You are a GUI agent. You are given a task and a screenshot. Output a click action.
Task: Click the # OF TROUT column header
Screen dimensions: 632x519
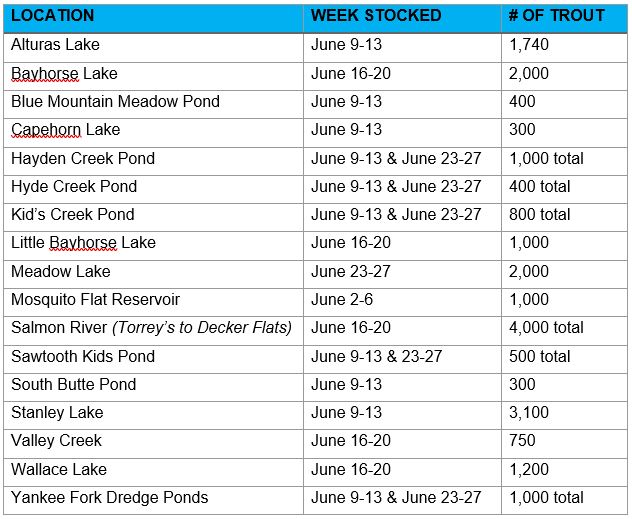(x=557, y=16)
